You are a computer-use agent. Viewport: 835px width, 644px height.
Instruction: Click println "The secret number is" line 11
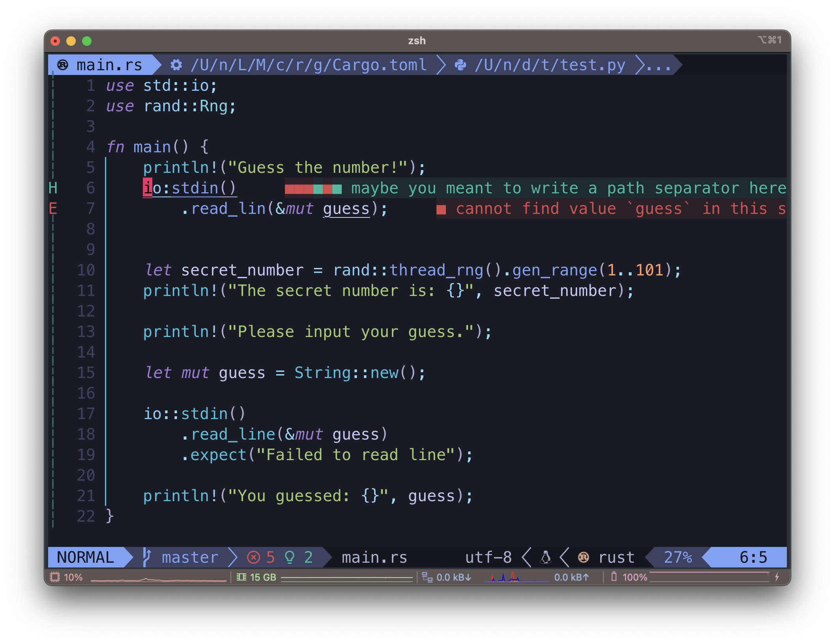point(388,290)
